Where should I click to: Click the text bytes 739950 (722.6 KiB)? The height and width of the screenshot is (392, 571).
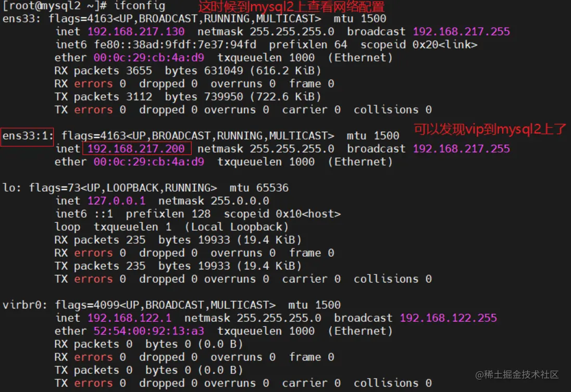click(243, 97)
